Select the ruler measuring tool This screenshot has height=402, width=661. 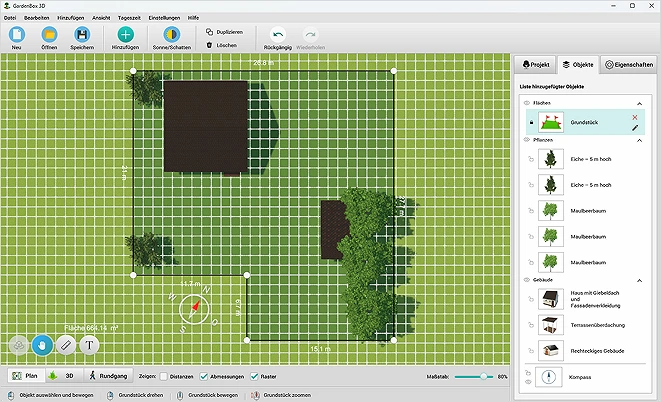[66, 346]
